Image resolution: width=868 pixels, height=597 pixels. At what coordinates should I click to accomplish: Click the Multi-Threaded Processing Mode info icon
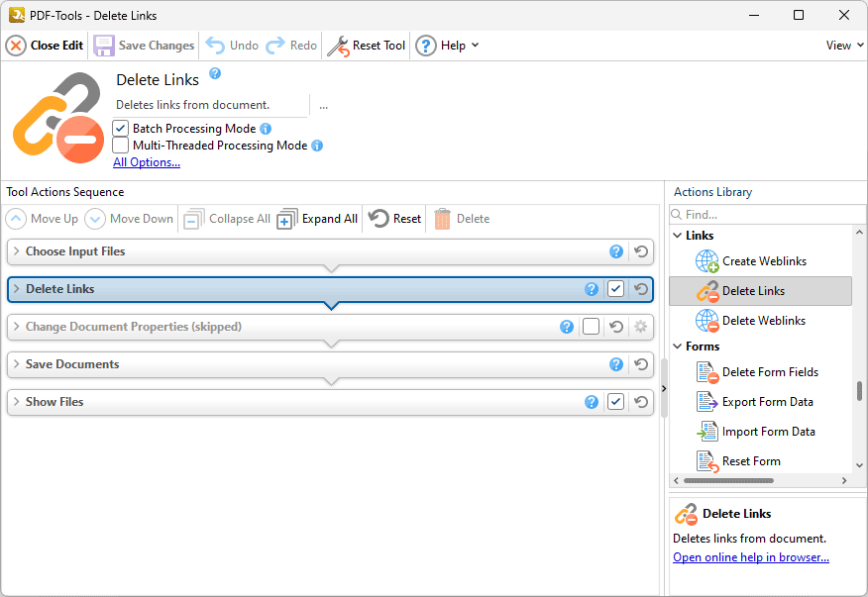pos(317,146)
